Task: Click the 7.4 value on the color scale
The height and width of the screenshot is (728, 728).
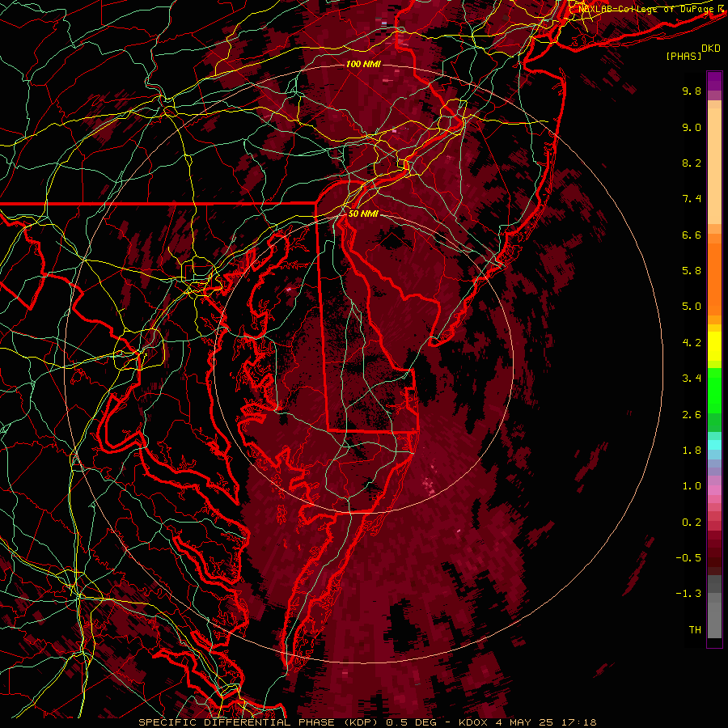Action: (692, 199)
